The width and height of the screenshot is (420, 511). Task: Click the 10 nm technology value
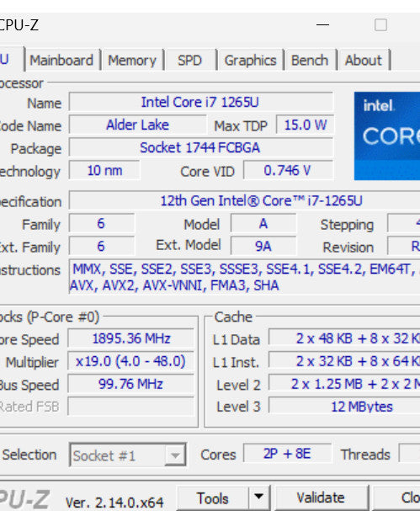(x=104, y=171)
